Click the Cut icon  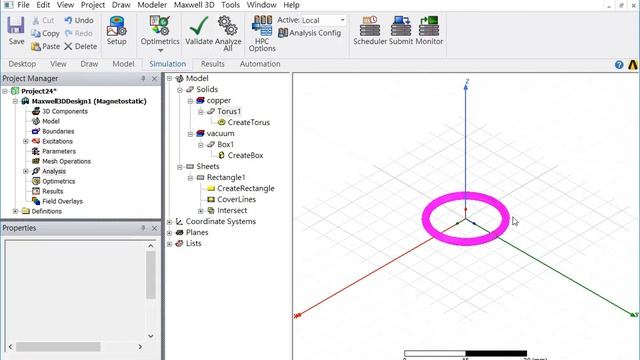pyautogui.click(x=36, y=20)
